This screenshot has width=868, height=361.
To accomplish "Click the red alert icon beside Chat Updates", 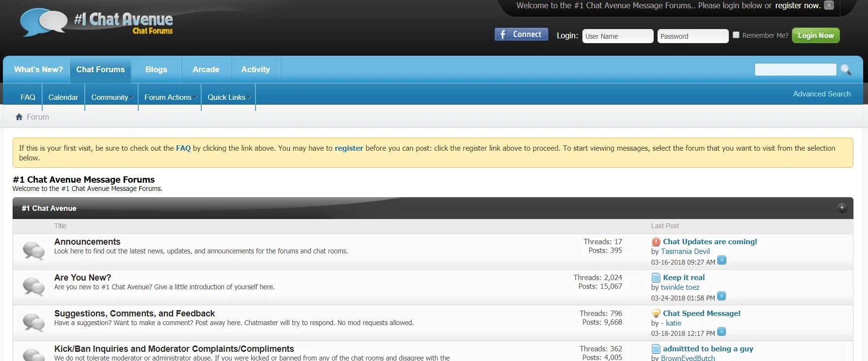I will 656,242.
